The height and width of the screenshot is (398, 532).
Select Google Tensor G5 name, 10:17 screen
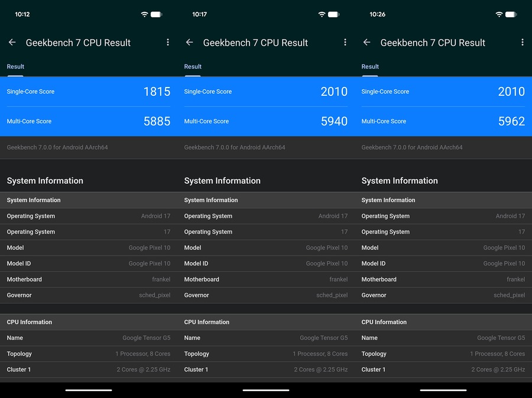pos(324,338)
